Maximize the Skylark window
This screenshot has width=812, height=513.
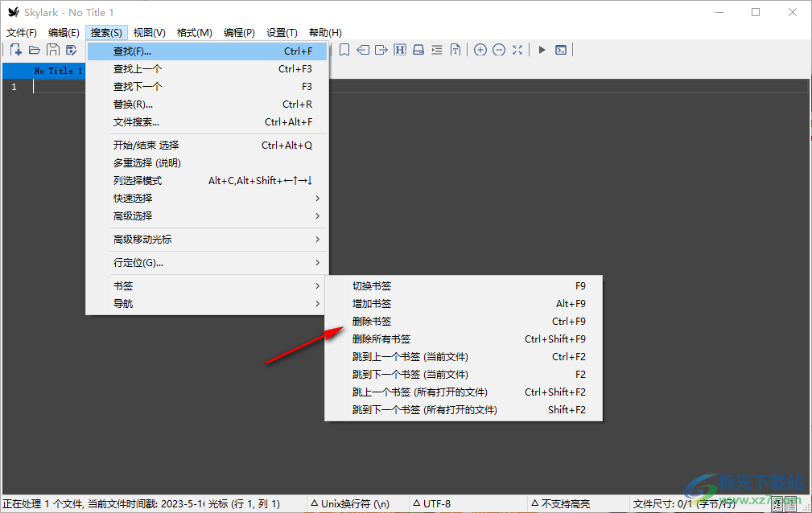pyautogui.click(x=756, y=12)
